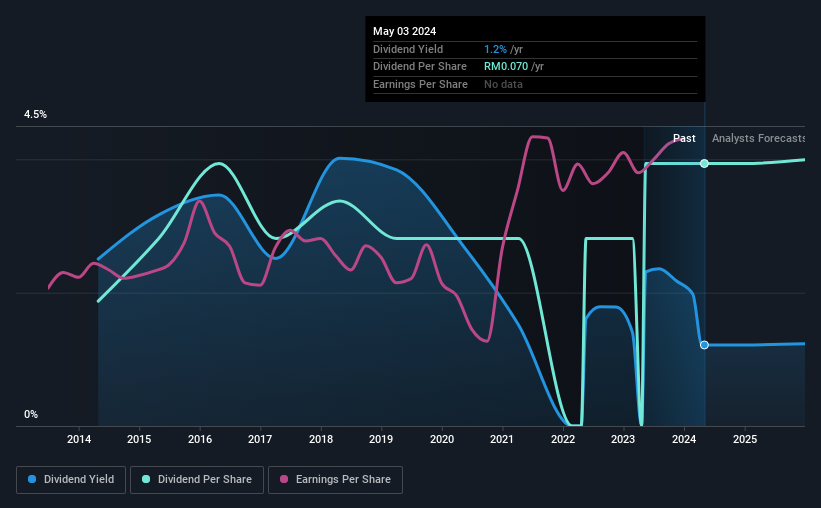Click the 2021 x-axis label
This screenshot has width=821, height=508.
point(502,439)
